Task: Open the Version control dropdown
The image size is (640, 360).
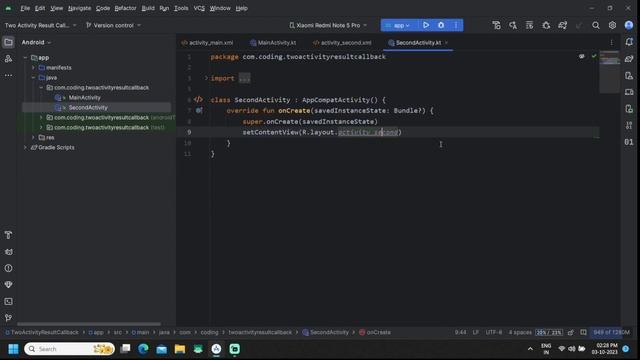Action: (113, 25)
